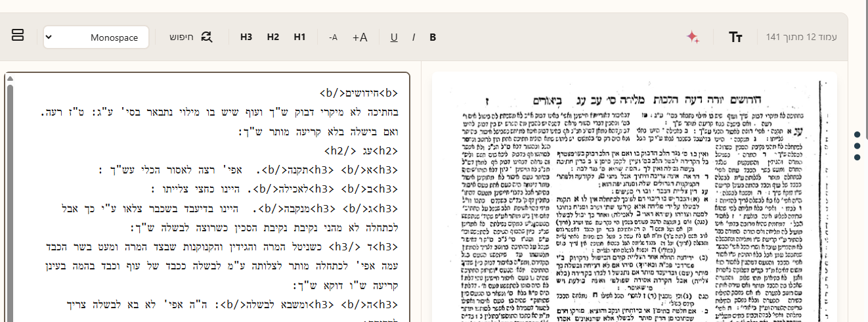Apply H2 heading style
This screenshot has height=322, width=868.
click(273, 37)
